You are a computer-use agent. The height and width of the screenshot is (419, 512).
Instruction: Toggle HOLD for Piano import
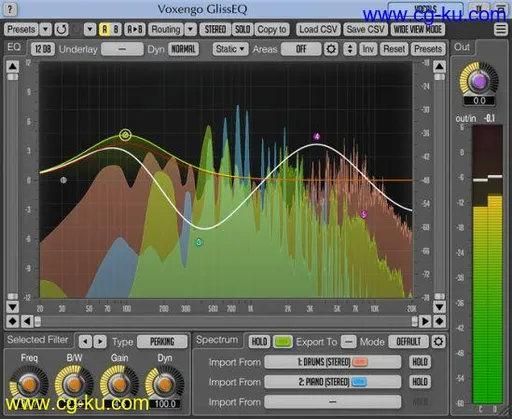pos(420,382)
